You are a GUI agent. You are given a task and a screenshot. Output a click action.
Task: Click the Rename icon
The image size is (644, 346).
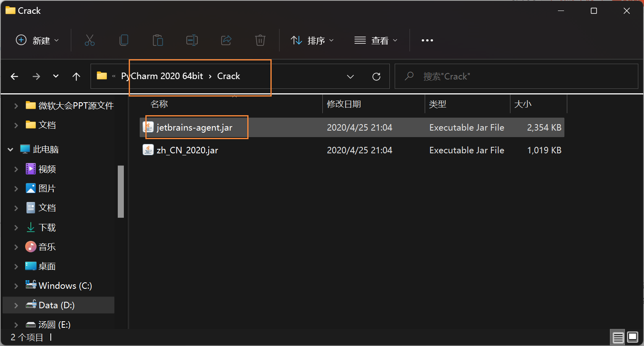[192, 40]
